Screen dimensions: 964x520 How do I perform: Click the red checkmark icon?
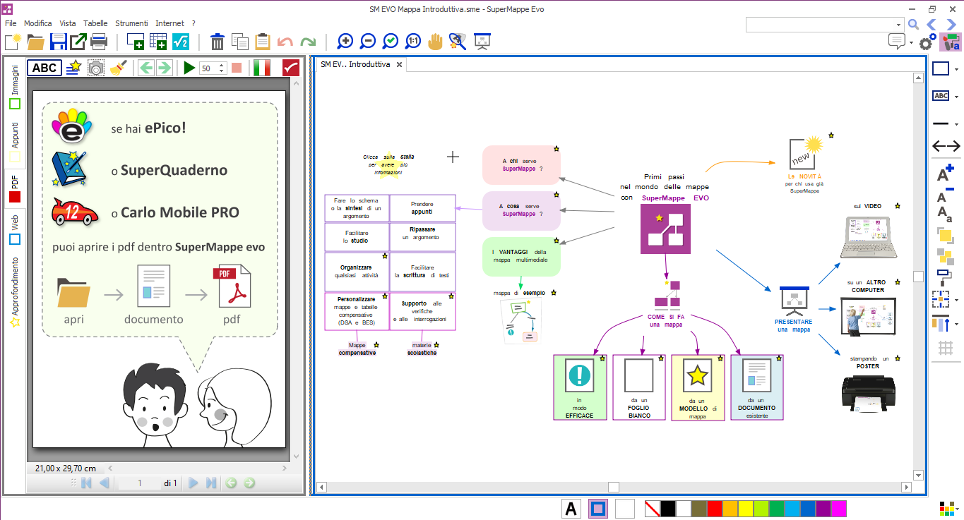[x=291, y=68]
